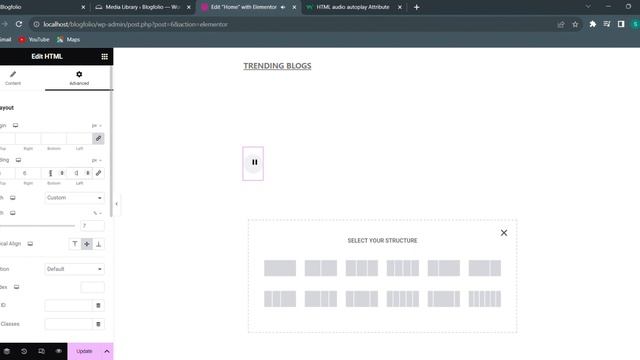Viewport: 640px width, 360px height.
Task: Open the Navigator layers icon
Action: [x=7, y=351]
